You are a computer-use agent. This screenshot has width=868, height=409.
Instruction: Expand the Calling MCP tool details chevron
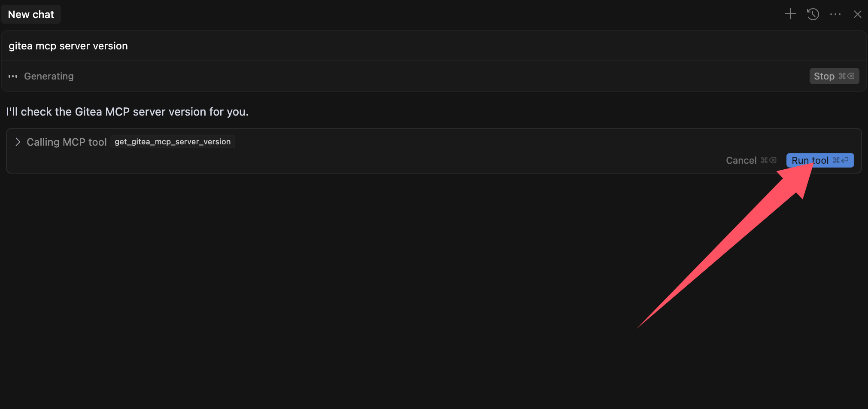18,142
